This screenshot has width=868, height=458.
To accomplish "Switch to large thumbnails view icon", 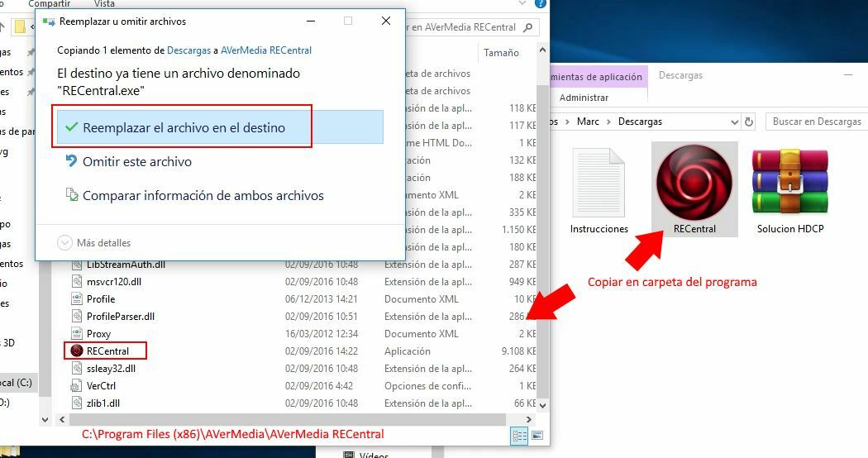I will point(537,436).
